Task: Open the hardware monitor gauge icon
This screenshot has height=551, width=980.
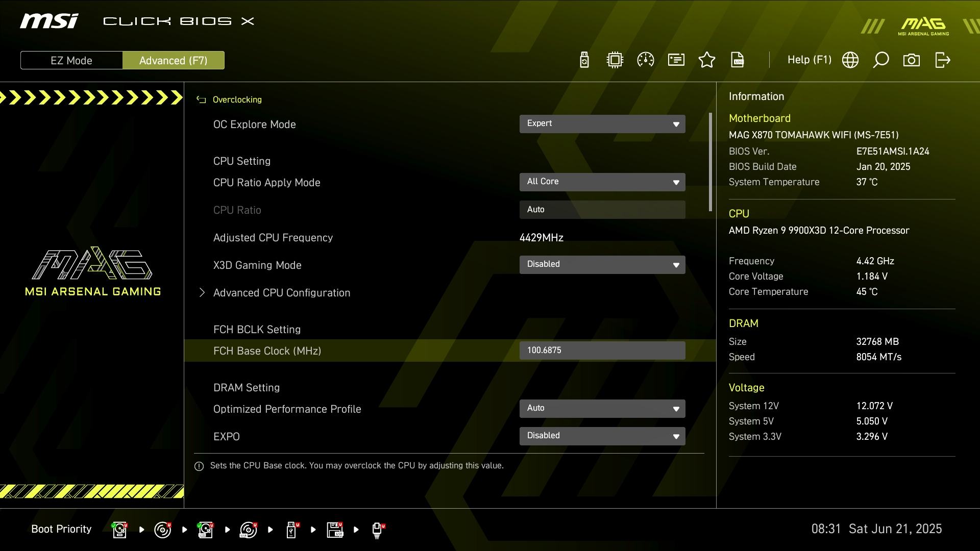Action: click(646, 60)
